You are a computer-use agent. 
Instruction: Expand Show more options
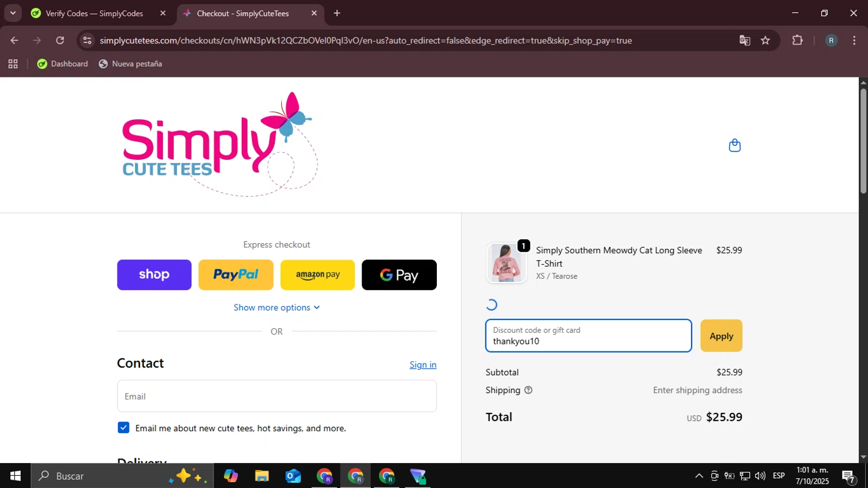pyautogui.click(x=277, y=307)
